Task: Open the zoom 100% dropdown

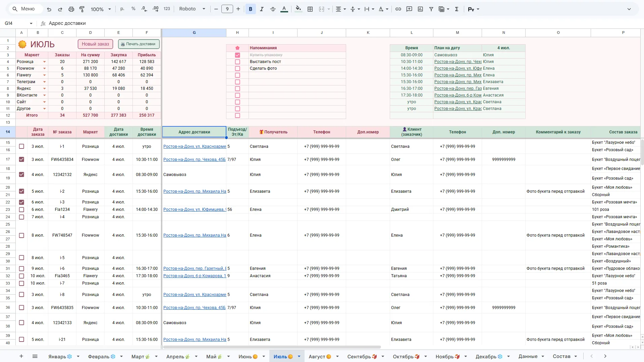Action: [101, 9]
